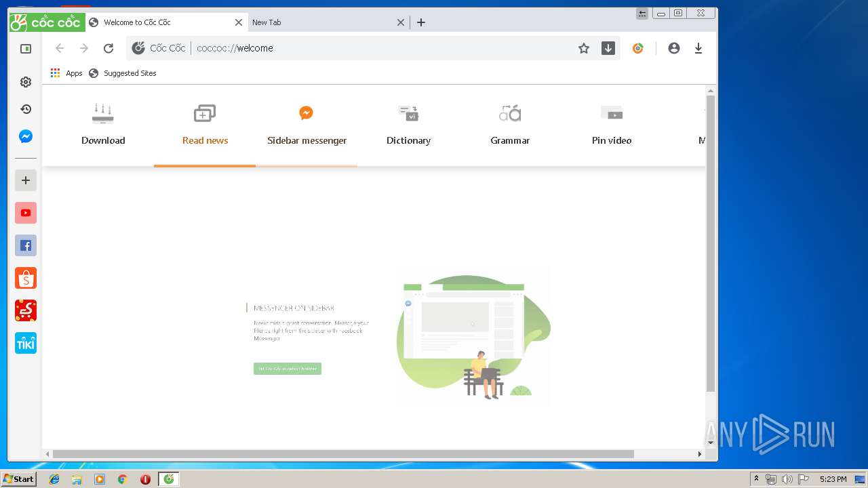Open Facebook sidebar shortcut
This screenshot has width=868, height=488.
pos(26,245)
